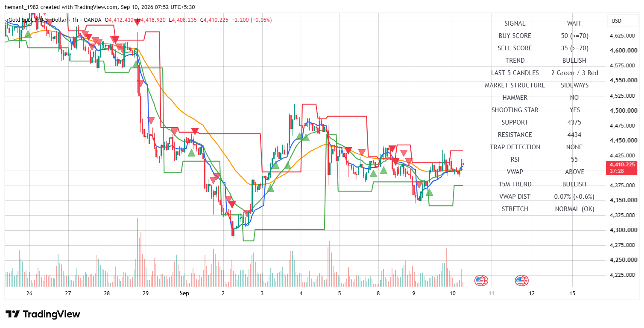Click the MARKET STRUCTURE value SIDEWAYS
The width and height of the screenshot is (644, 328).
(x=574, y=85)
